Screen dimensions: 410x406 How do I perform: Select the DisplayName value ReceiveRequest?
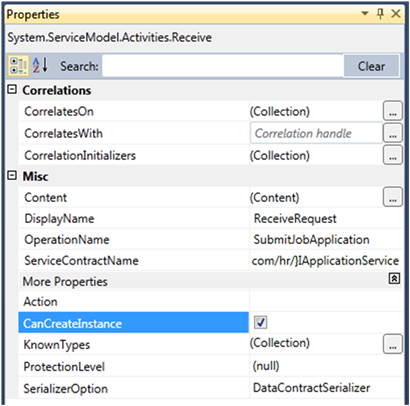click(x=295, y=219)
